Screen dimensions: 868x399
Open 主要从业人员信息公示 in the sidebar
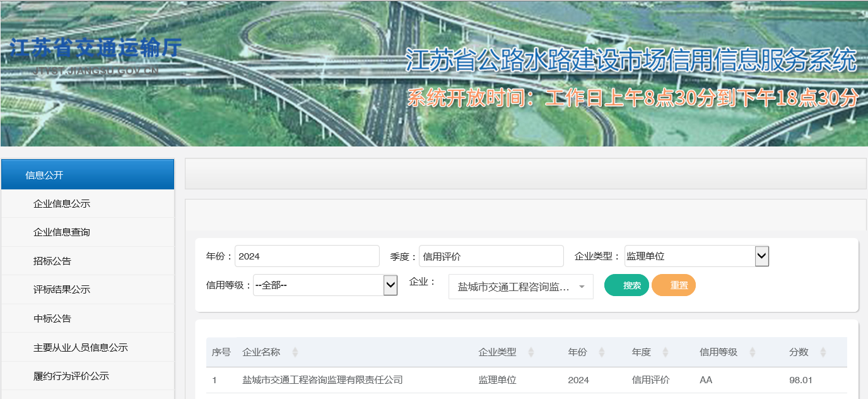point(81,347)
